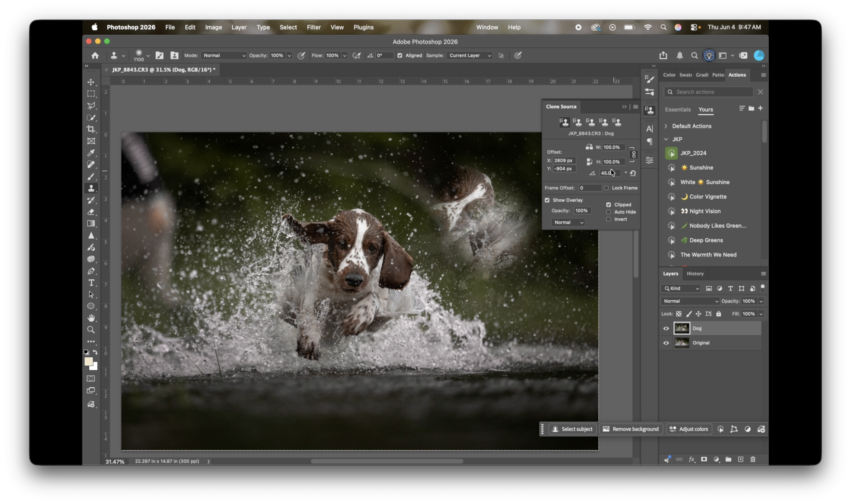Click the horizontal canvas scrollbar
Viewport: 851px width, 504px height.
387,461
